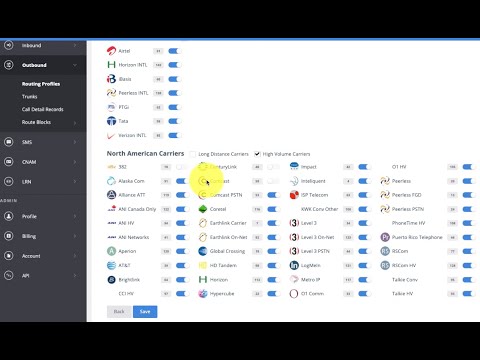This screenshot has width=480, height=360.
Task: Click the AT&T globe logo
Action: pos(111,265)
